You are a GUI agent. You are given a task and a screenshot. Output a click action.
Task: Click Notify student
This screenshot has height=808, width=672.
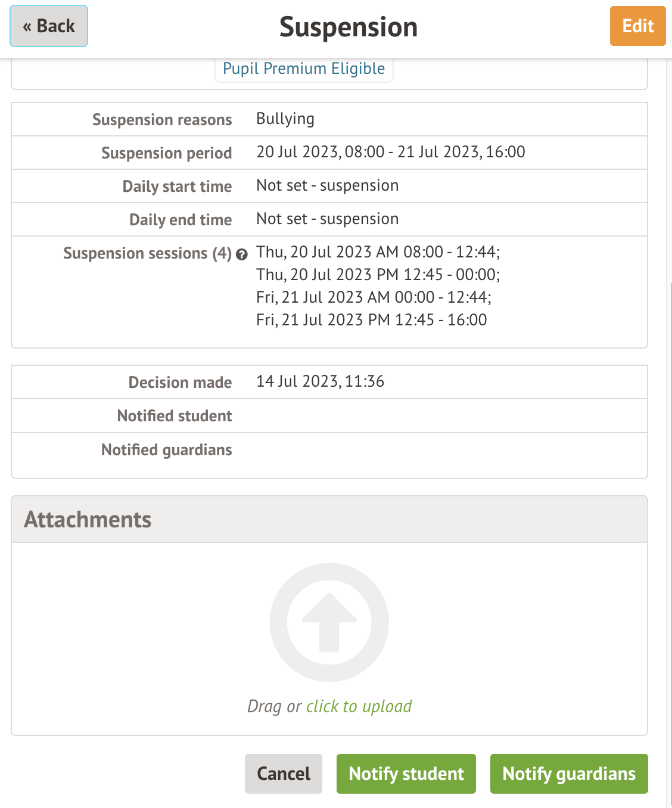click(x=406, y=773)
